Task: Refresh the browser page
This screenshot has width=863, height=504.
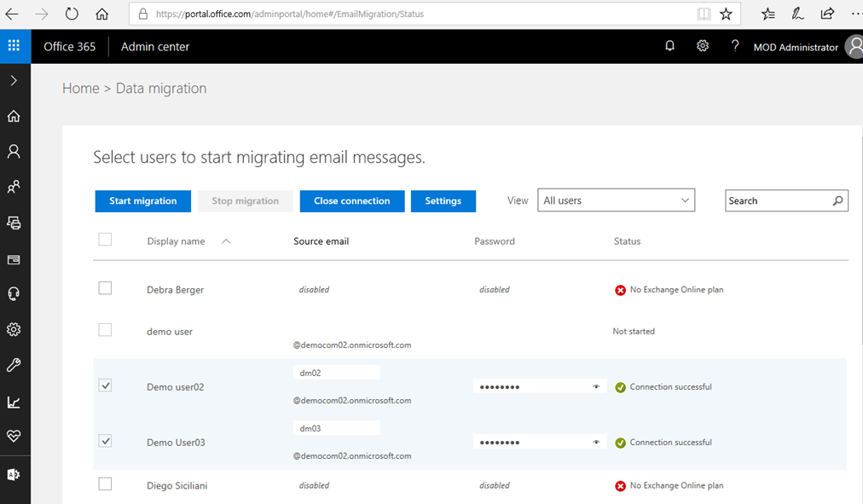Action: click(x=72, y=14)
